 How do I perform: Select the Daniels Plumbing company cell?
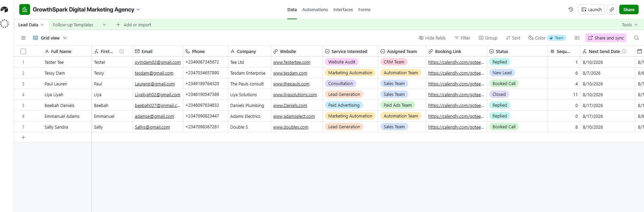point(249,105)
